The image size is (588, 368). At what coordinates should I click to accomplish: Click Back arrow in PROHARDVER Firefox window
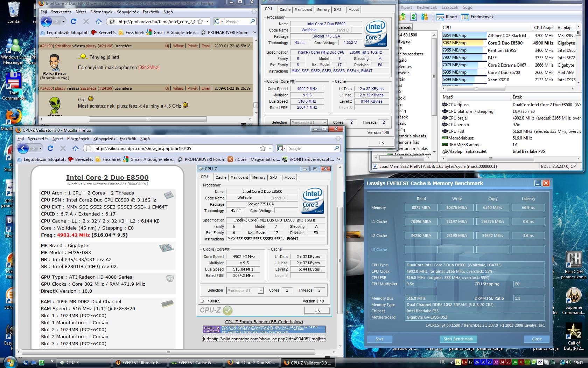(46, 22)
